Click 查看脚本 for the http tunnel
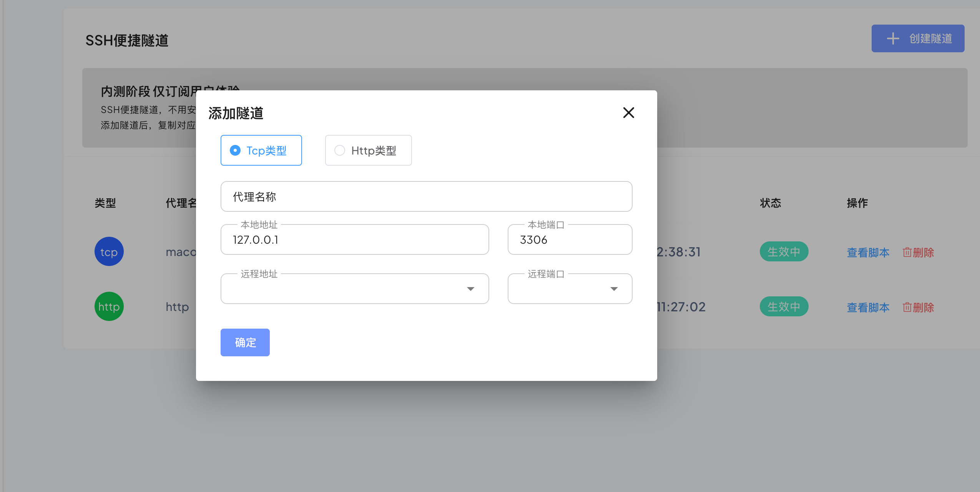This screenshot has height=492, width=980. pyautogui.click(x=868, y=307)
